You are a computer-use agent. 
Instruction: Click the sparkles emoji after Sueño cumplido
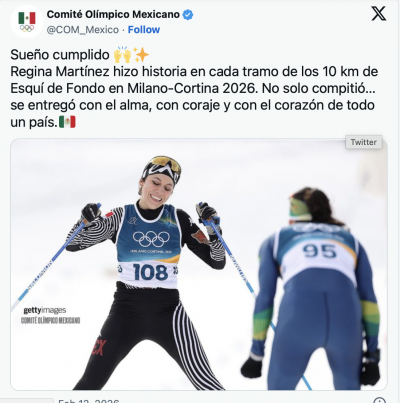pos(141,55)
